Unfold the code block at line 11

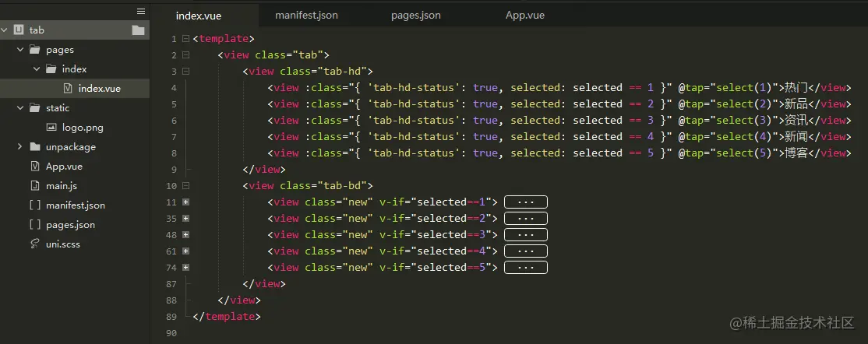(186, 202)
